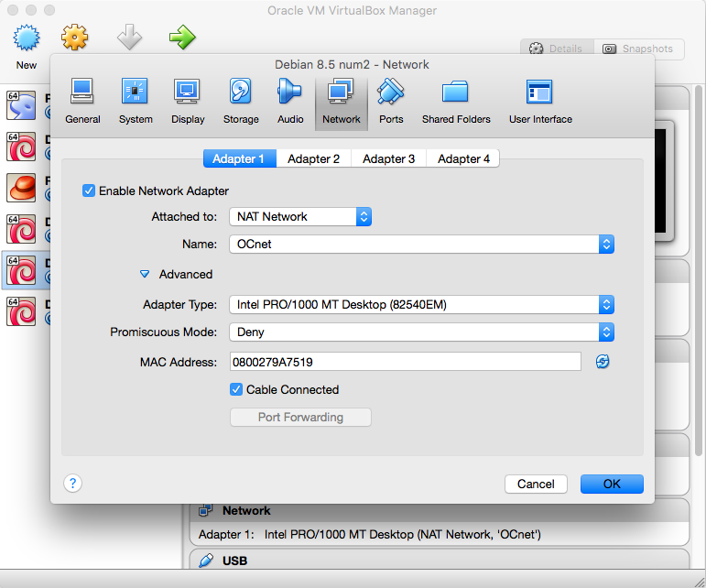Select the second VM with Debian swirl
This screenshot has width=706, height=588.
27,147
